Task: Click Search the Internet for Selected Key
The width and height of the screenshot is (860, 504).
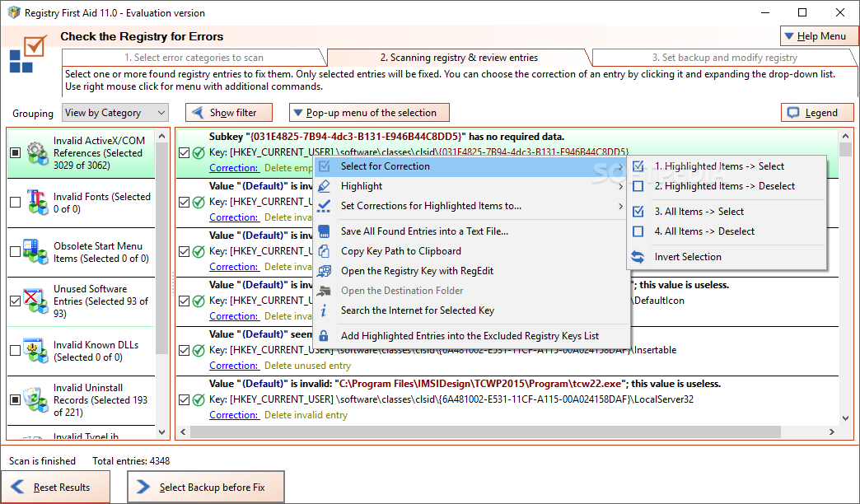Action: tap(472, 310)
